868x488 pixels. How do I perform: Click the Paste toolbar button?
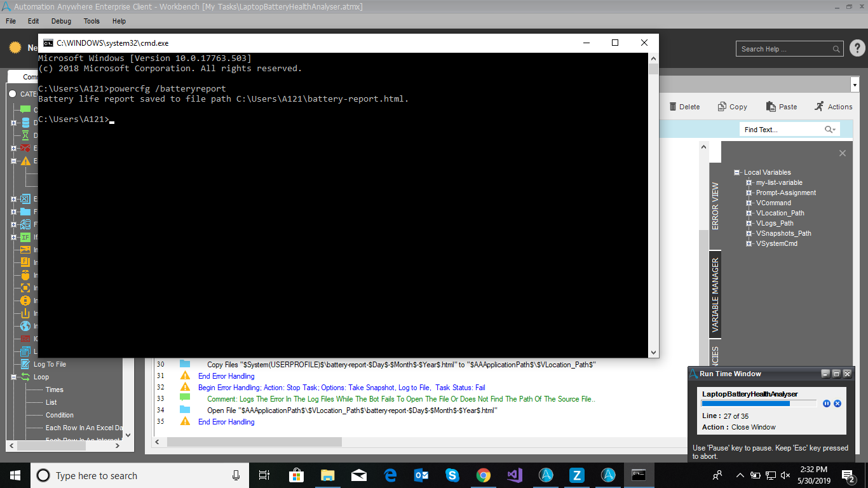coord(781,107)
